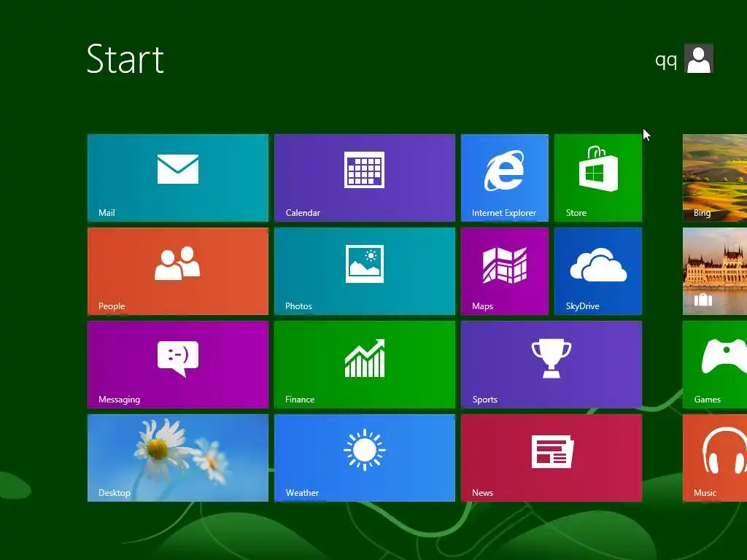Screen dimensions: 747x560
Task: Open the Music headphones tile
Action: coord(715,458)
